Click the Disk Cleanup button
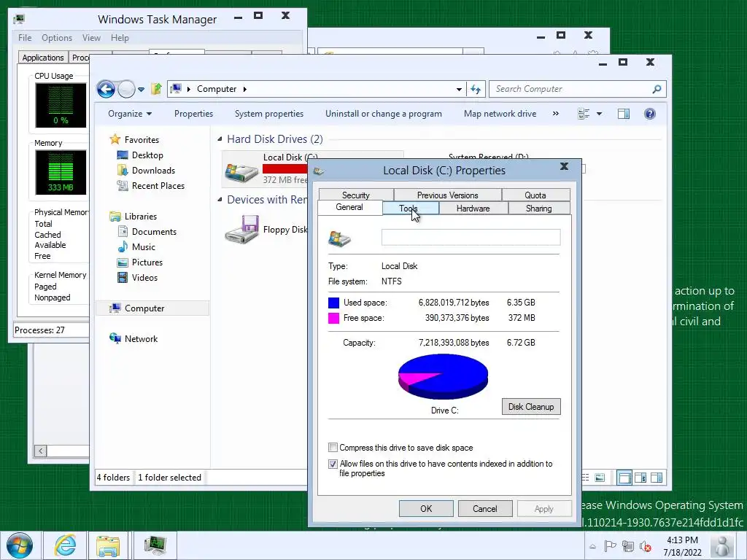 coord(531,407)
